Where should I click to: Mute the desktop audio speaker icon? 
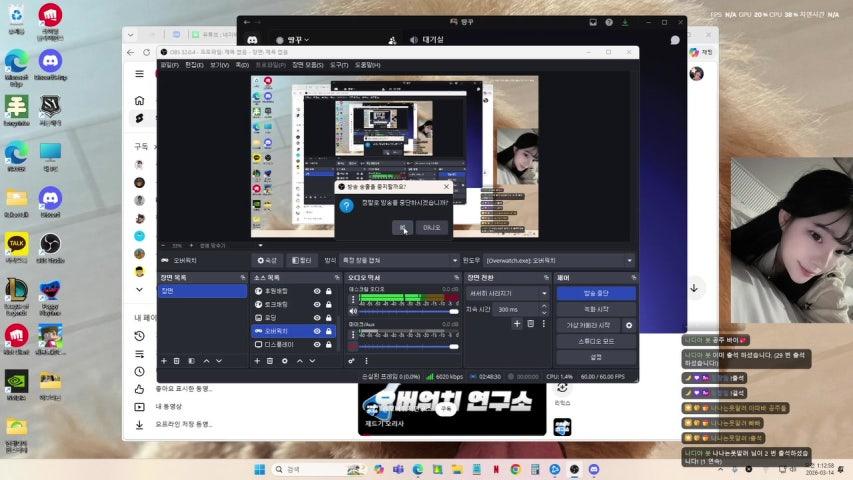(353, 311)
